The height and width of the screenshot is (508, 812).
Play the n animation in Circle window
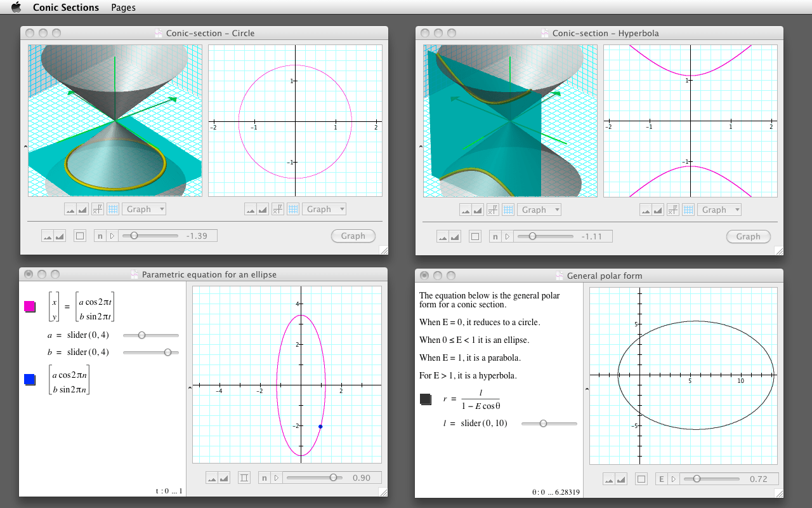(x=112, y=236)
